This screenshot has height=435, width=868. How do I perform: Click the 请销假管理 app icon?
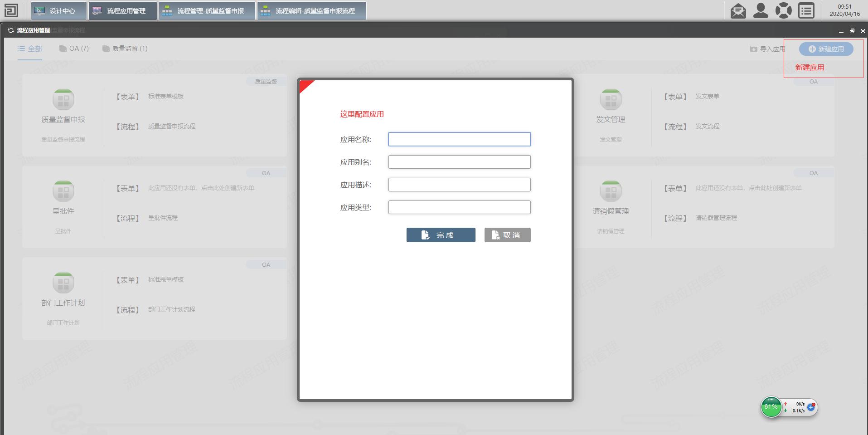tap(611, 191)
